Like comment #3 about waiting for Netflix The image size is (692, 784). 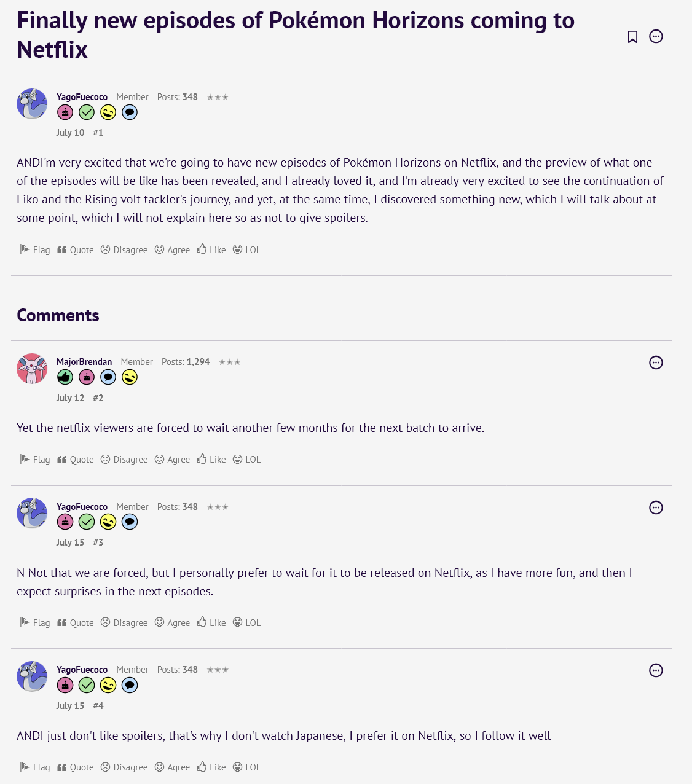pos(211,622)
